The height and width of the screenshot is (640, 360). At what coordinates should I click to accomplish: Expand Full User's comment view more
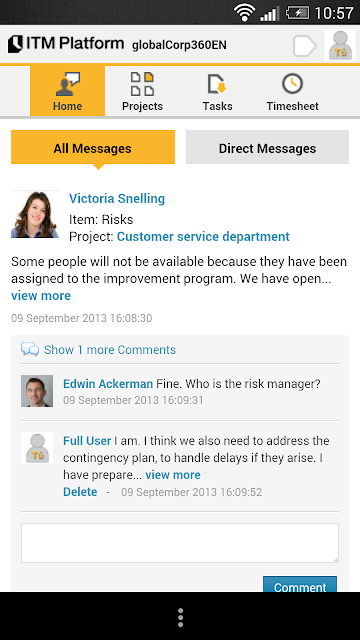173,475
